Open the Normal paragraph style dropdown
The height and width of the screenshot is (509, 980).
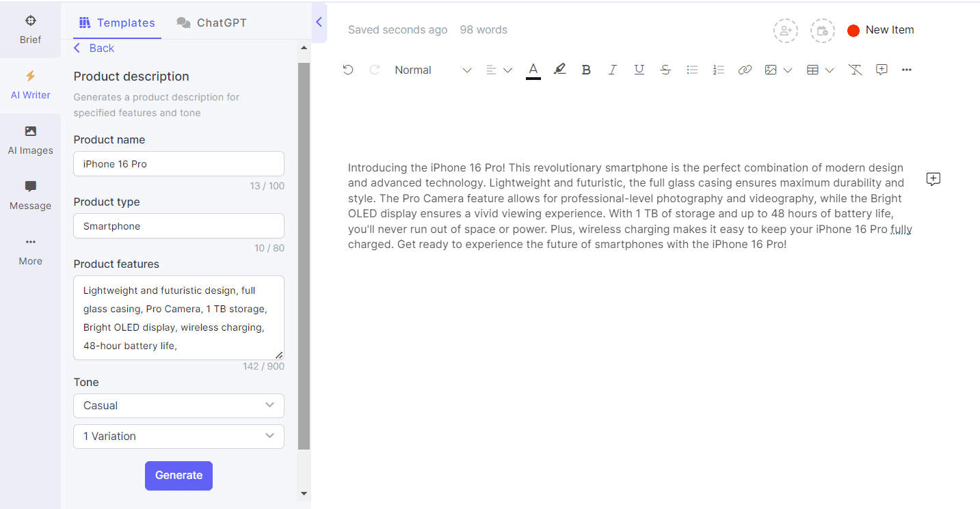(433, 70)
